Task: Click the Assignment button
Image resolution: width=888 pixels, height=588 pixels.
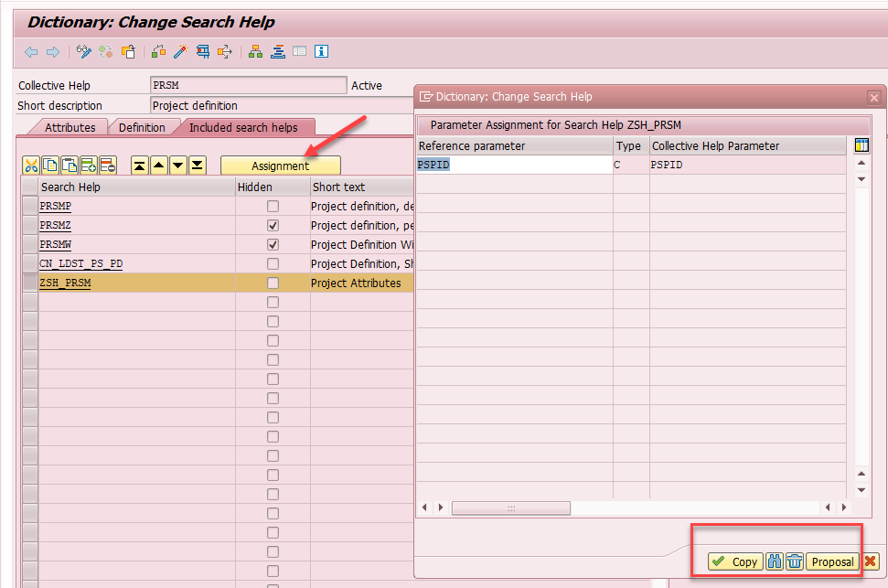Action: (280, 166)
